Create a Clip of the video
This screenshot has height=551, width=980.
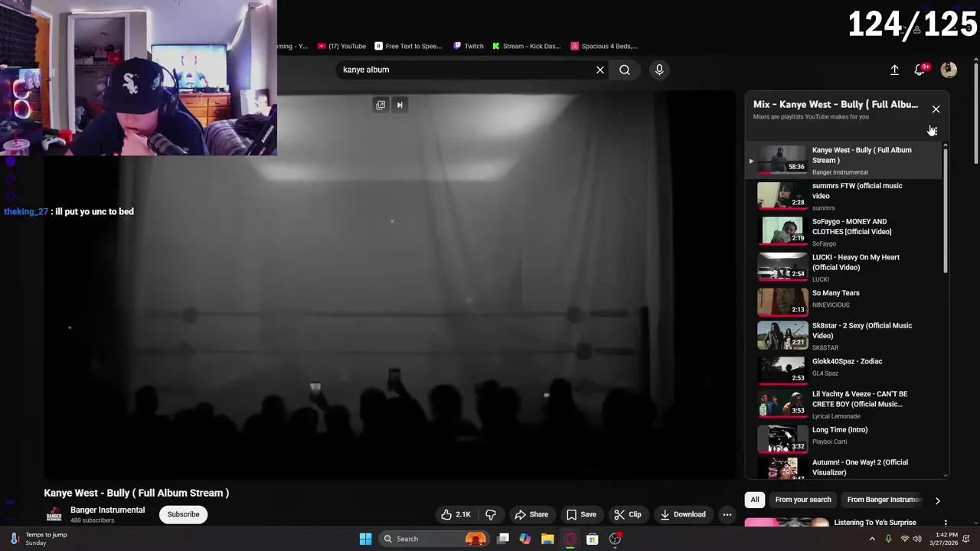point(628,514)
